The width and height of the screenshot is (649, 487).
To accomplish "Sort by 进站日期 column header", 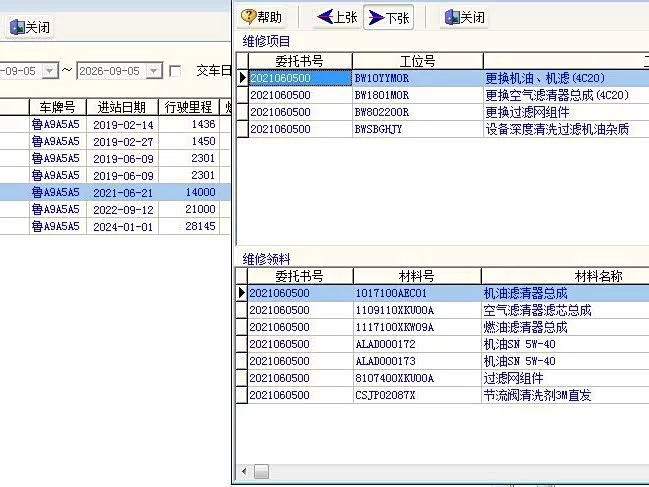I will tap(122, 107).
